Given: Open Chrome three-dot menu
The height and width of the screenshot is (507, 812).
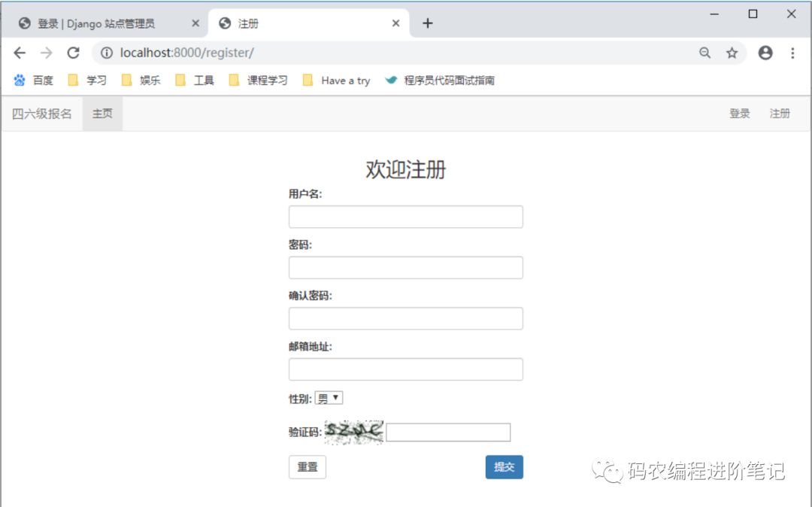Looking at the screenshot, I should (792, 53).
